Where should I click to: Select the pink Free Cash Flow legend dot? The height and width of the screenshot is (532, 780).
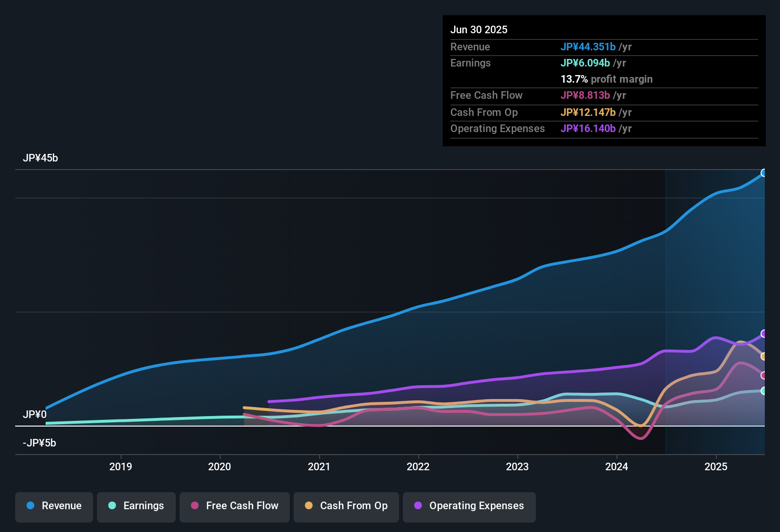(x=194, y=506)
